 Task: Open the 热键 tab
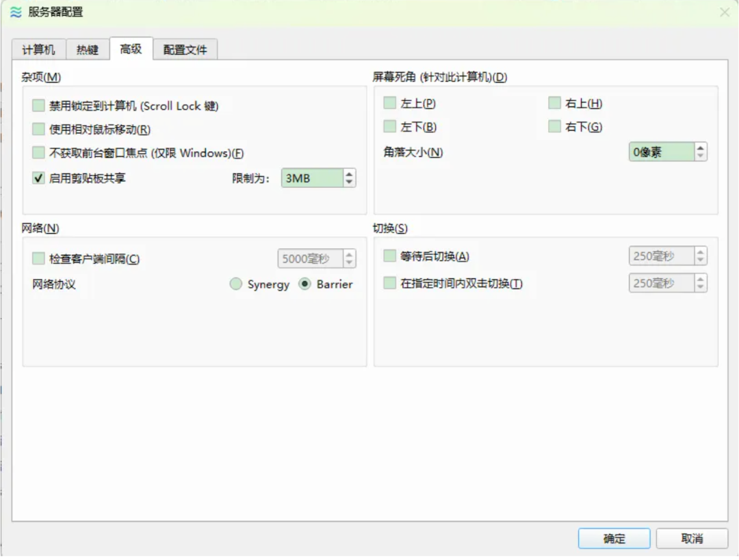(88, 50)
